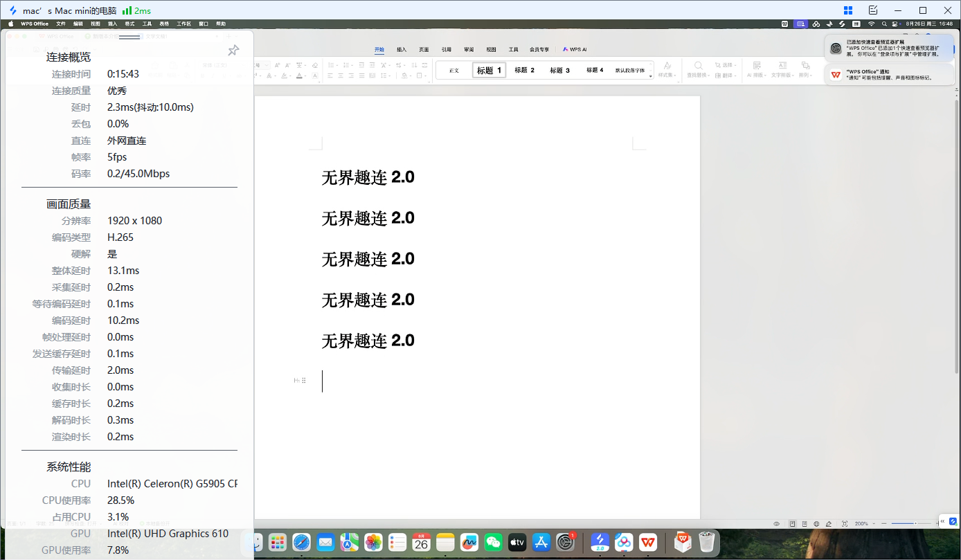Open Freeform in the Dock
Screen dimensions: 961x560
(x=469, y=542)
